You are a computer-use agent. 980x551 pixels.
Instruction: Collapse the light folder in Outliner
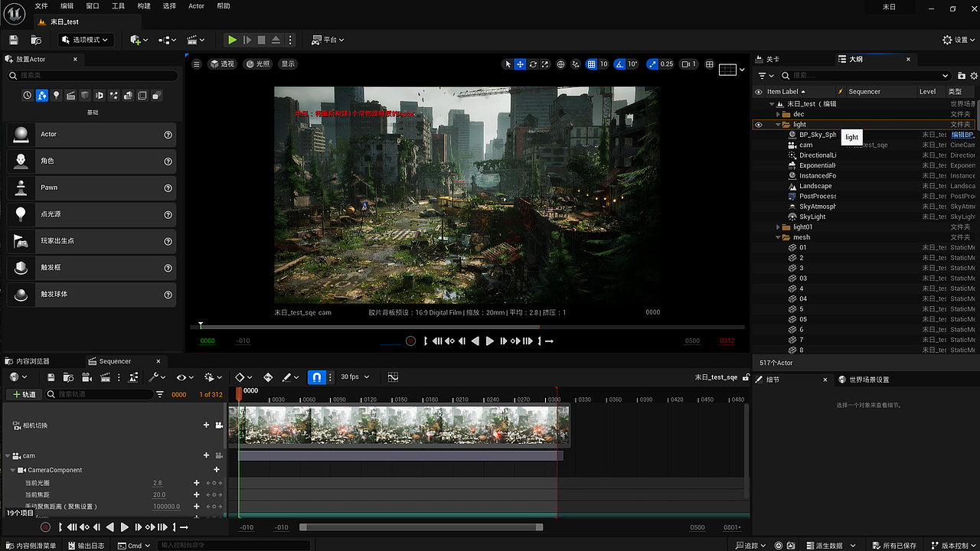[779, 125]
